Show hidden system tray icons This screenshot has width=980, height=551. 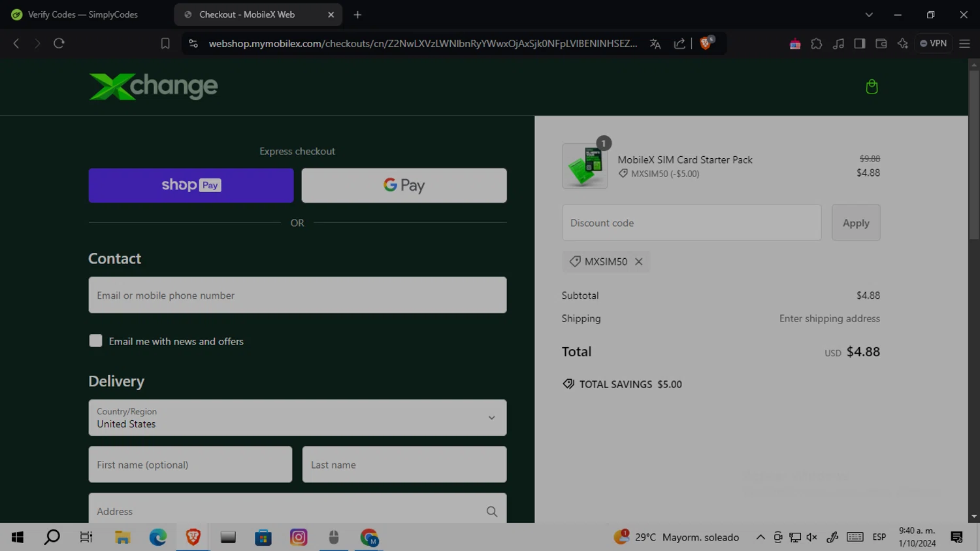[760, 537]
